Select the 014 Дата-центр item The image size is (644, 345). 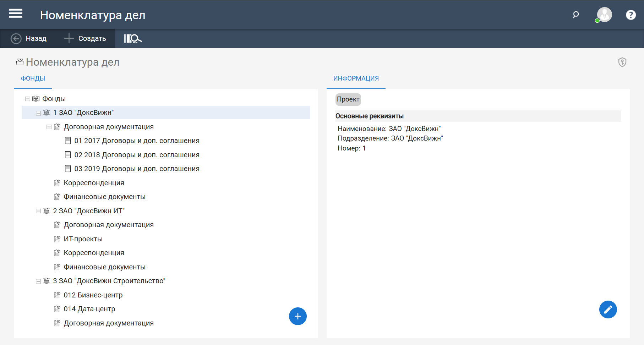[89, 309]
